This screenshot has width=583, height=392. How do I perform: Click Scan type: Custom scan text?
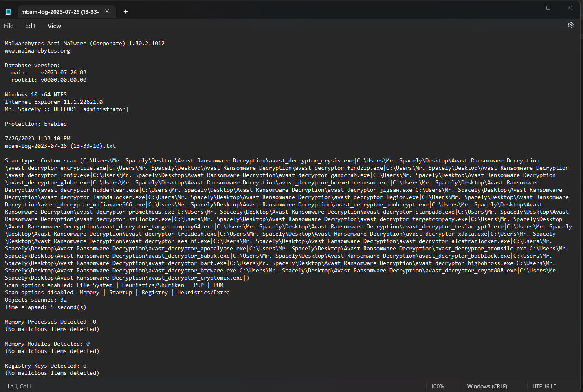tap(41, 160)
